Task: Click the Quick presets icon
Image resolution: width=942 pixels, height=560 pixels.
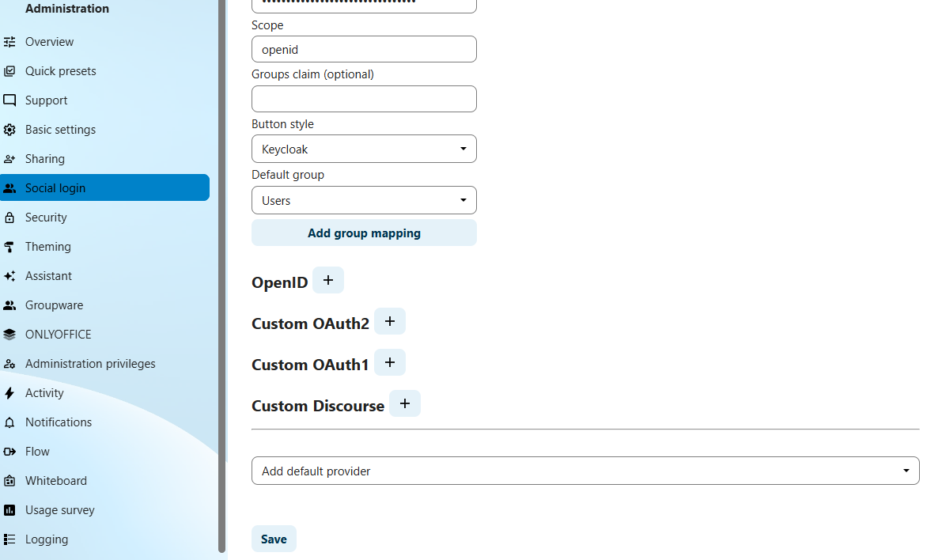Action: click(x=9, y=71)
